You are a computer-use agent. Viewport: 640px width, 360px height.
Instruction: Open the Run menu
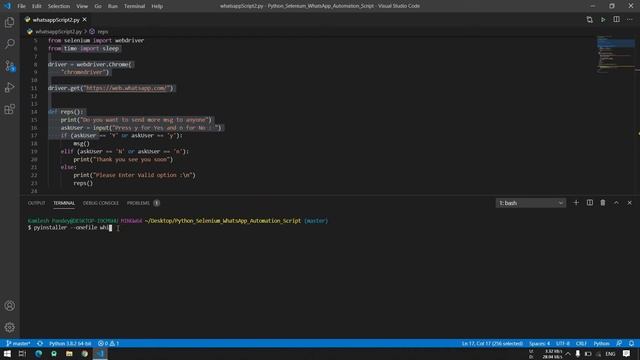113,6
